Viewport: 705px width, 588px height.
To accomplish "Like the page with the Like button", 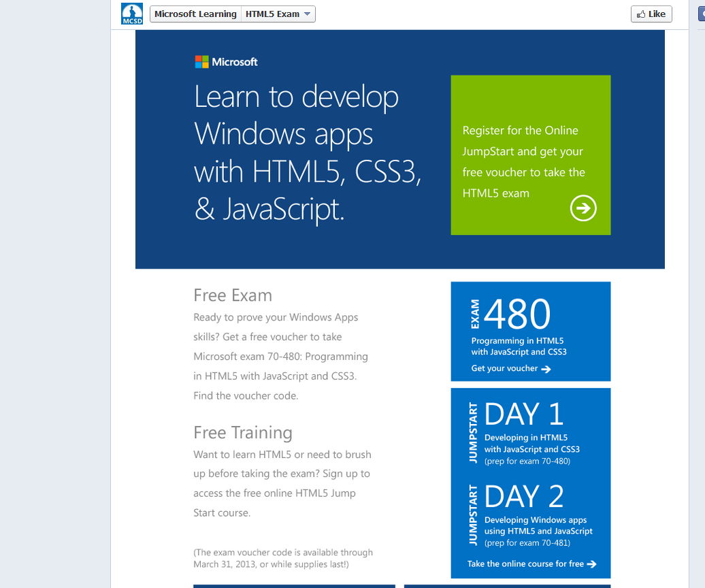I will [x=651, y=14].
